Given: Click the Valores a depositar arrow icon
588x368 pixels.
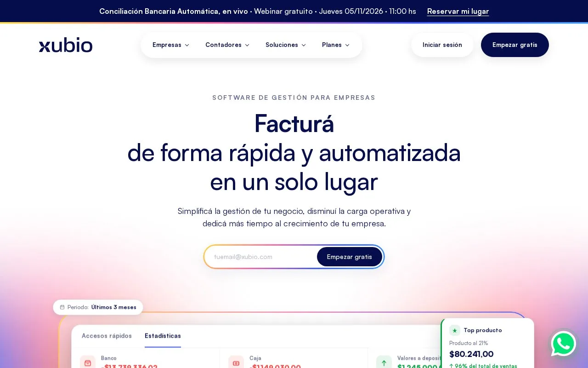Looking at the screenshot, I should [384, 362].
